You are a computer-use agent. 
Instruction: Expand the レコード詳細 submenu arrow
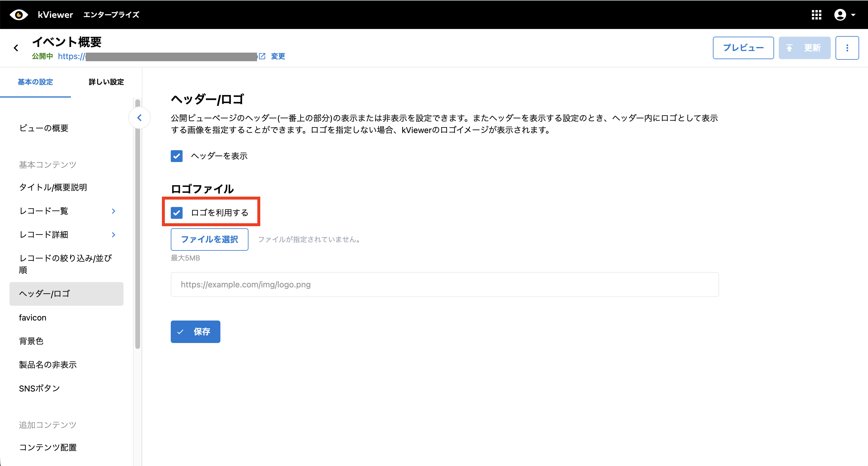tap(113, 235)
